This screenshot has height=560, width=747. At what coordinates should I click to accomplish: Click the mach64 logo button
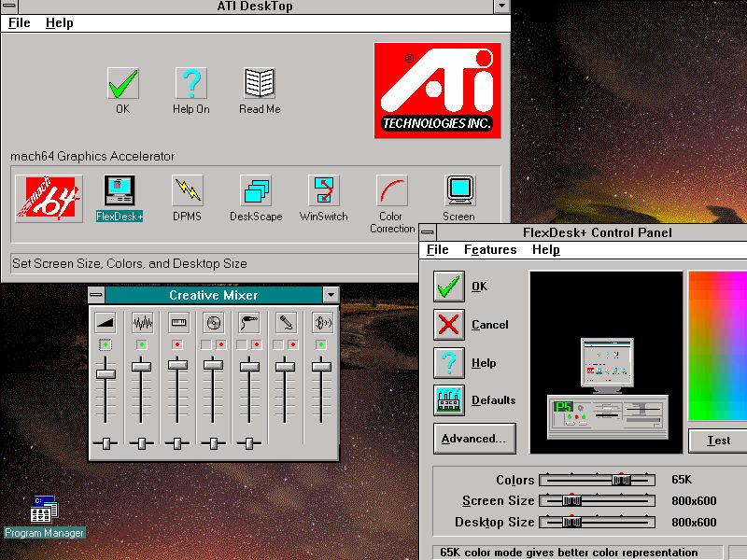(49, 198)
